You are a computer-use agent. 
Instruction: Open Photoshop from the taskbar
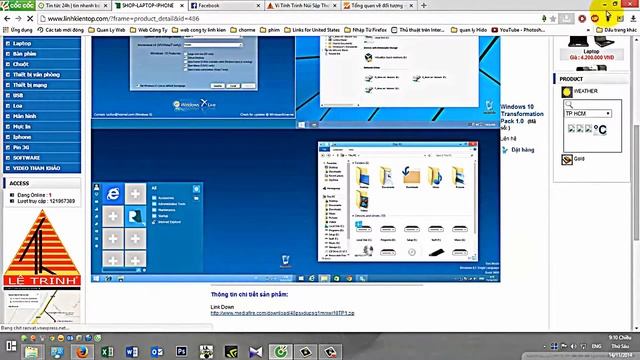click(x=182, y=351)
